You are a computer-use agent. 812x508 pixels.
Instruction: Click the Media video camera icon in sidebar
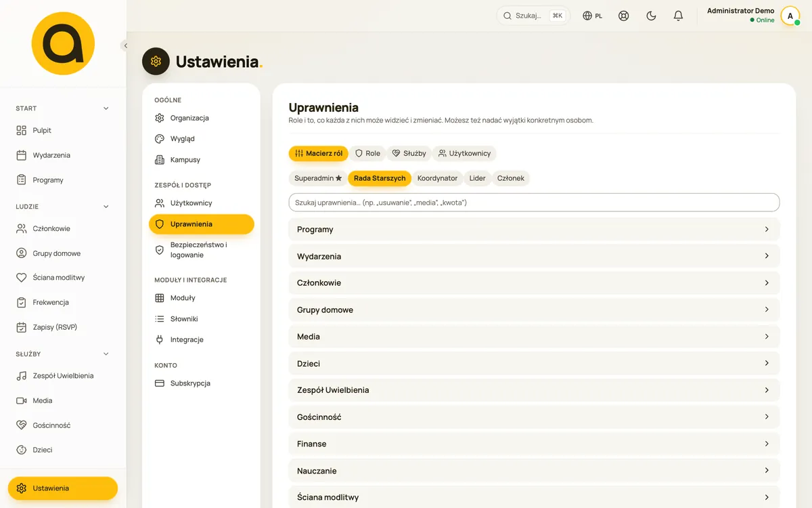[21, 400]
